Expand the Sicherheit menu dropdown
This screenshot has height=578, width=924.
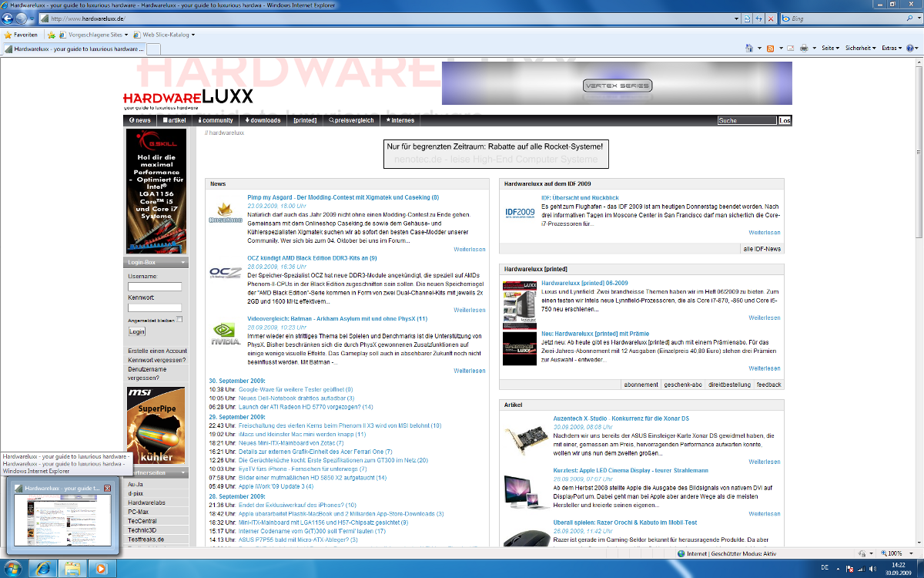[860, 48]
